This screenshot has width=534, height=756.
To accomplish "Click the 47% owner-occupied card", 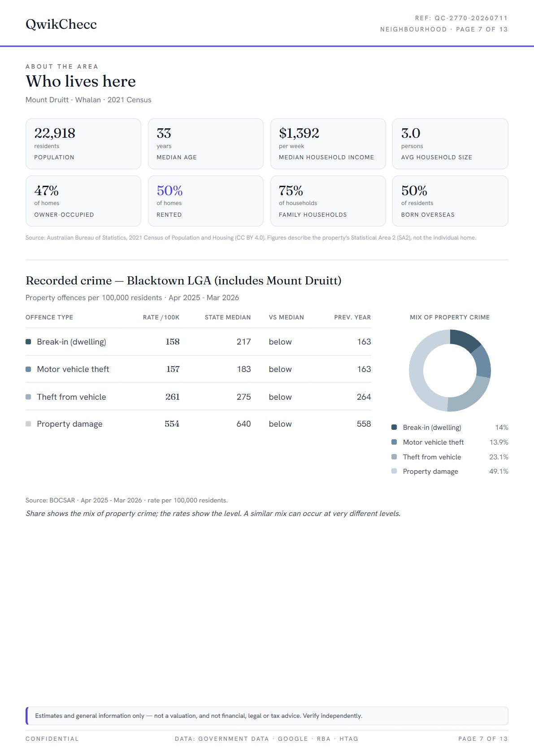I will click(83, 201).
